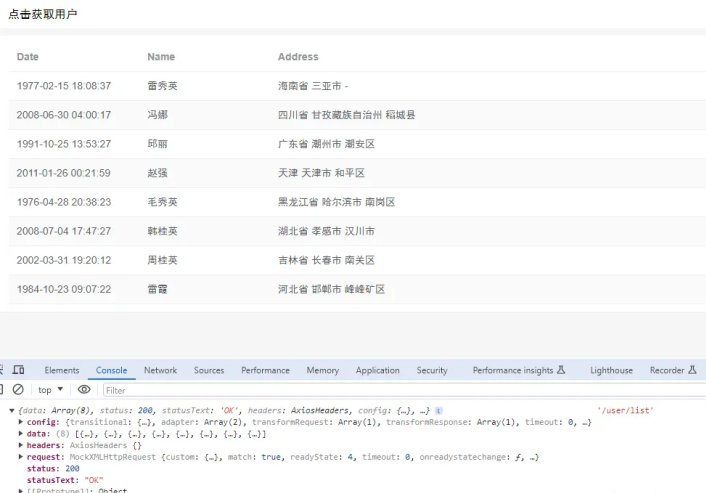Image resolution: width=706 pixels, height=493 pixels.
Task: Click the address 广东省 潮州市 潮安区
Action: (326, 144)
